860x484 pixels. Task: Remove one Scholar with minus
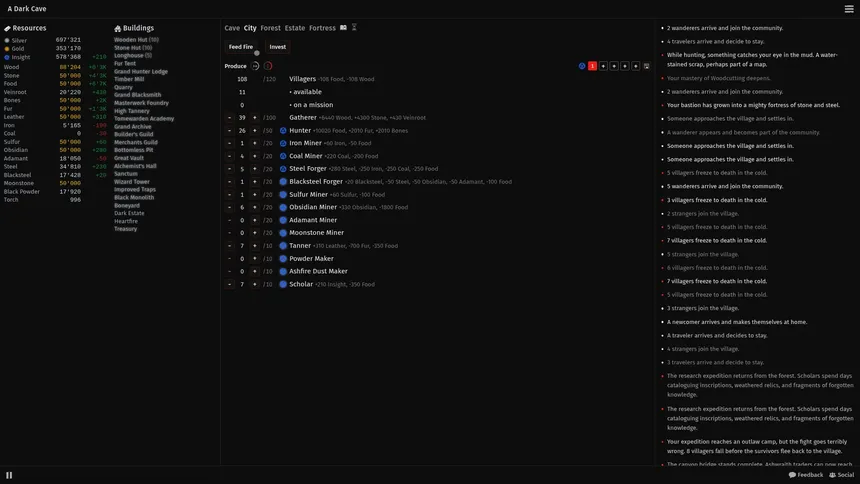229,284
